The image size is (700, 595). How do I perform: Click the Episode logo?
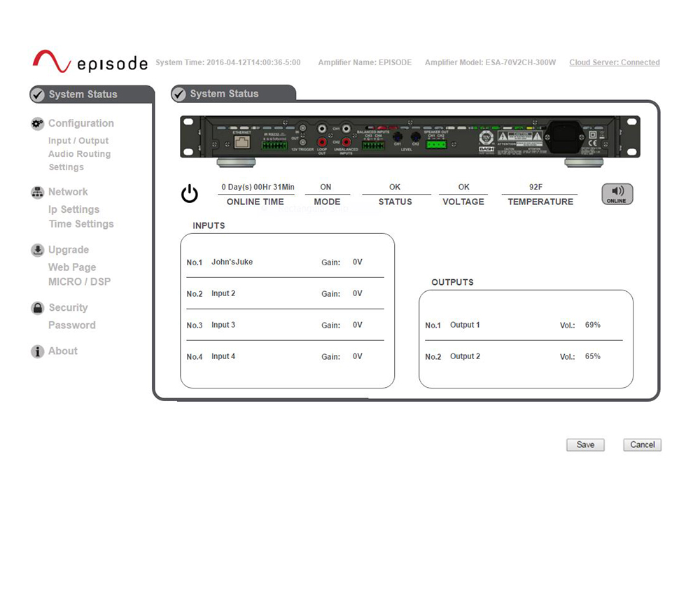click(x=90, y=62)
